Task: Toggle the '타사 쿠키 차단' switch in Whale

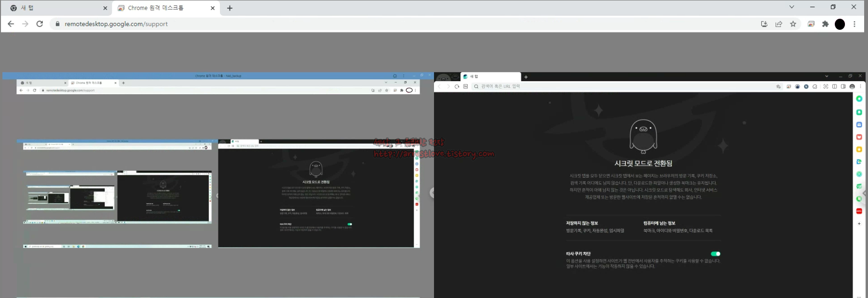Action: click(x=715, y=254)
